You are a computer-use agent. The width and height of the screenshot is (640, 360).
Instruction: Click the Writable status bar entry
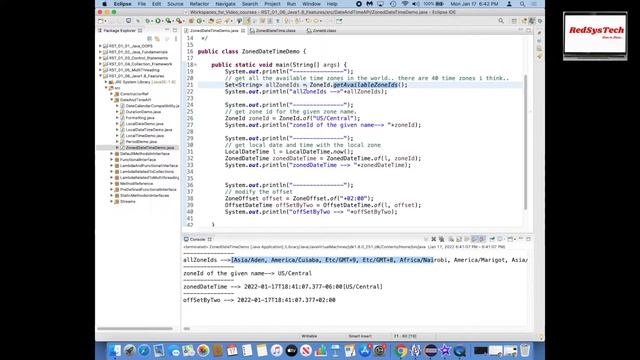(x=309, y=336)
